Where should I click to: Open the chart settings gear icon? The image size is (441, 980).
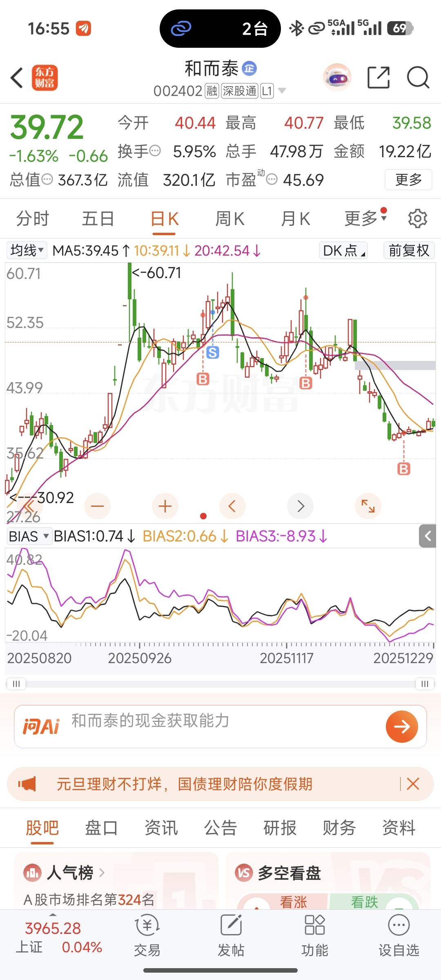[417, 218]
